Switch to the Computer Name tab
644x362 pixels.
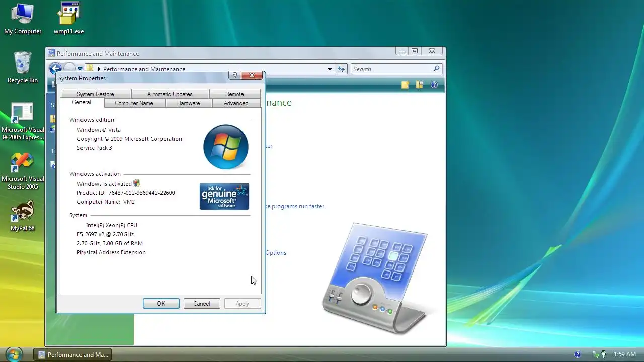point(134,103)
